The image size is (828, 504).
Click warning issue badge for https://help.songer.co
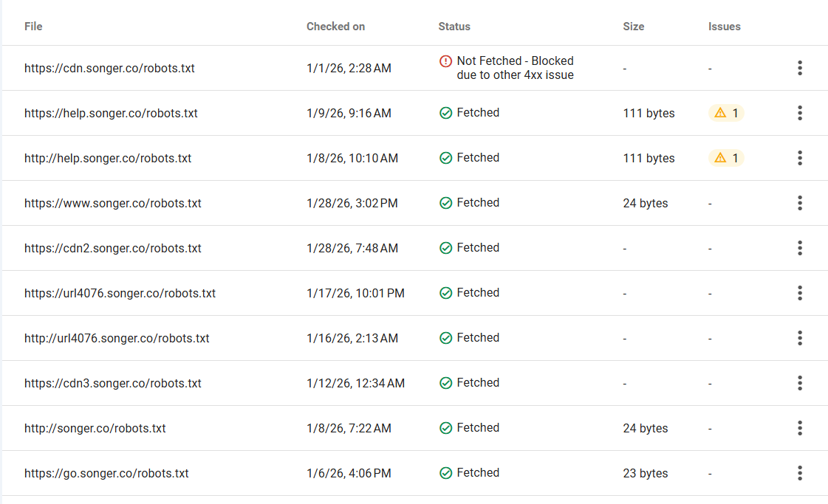[726, 113]
